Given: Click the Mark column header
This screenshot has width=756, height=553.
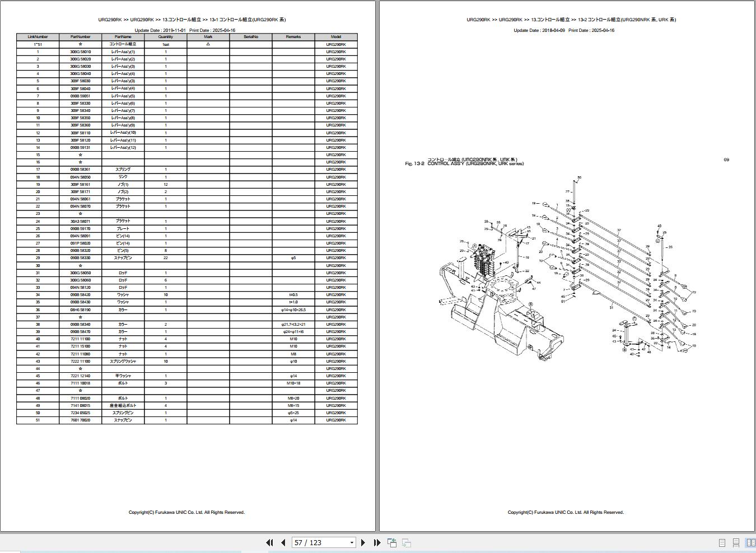Looking at the screenshot, I should 208,37.
